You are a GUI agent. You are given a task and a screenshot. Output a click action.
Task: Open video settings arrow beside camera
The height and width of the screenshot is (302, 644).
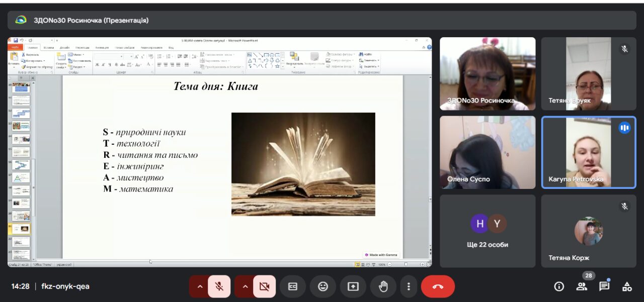(245, 286)
